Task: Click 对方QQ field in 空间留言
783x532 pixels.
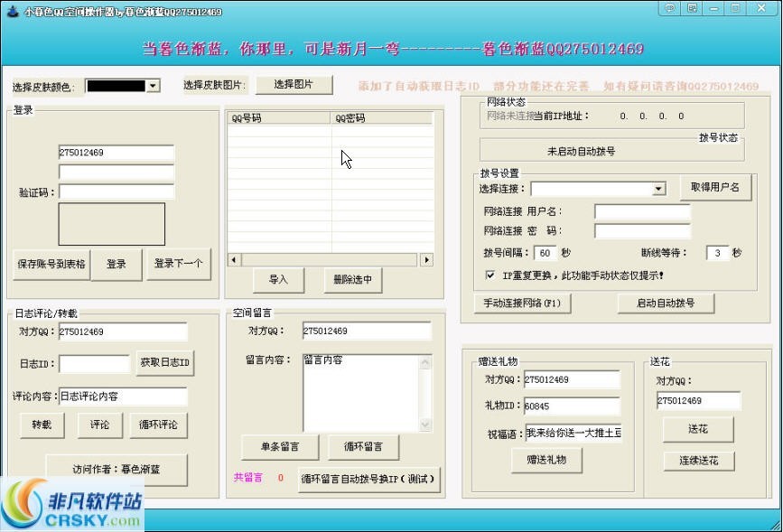Action: coord(367,331)
